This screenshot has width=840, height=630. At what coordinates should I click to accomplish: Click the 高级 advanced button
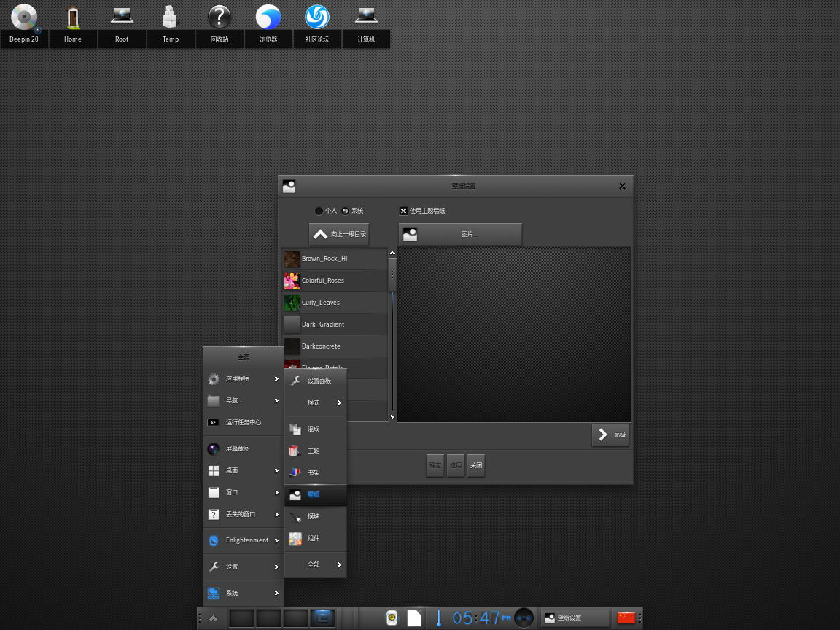(610, 435)
